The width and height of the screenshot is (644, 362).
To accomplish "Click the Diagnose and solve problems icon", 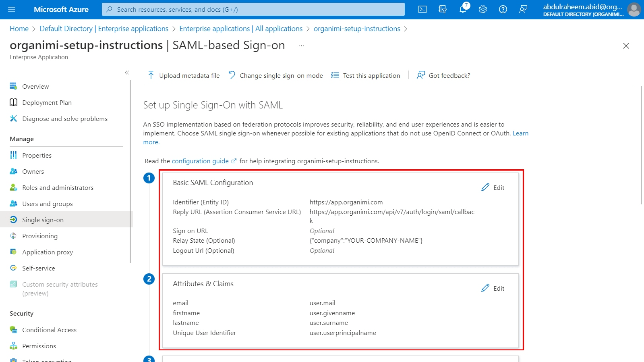I will click(13, 118).
